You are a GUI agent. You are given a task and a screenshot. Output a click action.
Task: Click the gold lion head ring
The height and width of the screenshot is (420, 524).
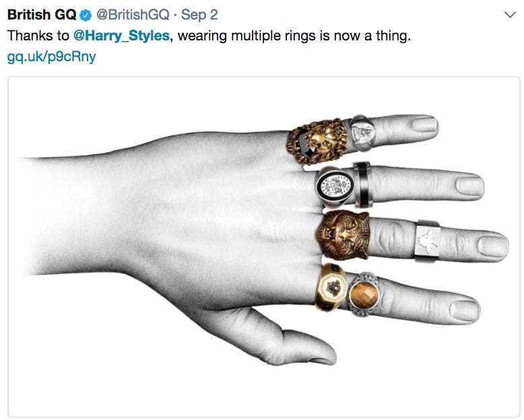[317, 141]
